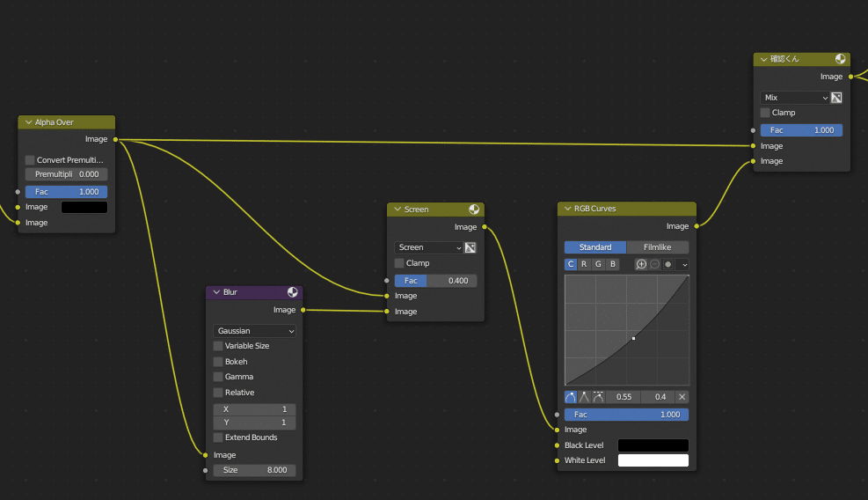Click RGB Curves Black Level input socket
Viewport: 868px width, 500px height.
coord(557,445)
